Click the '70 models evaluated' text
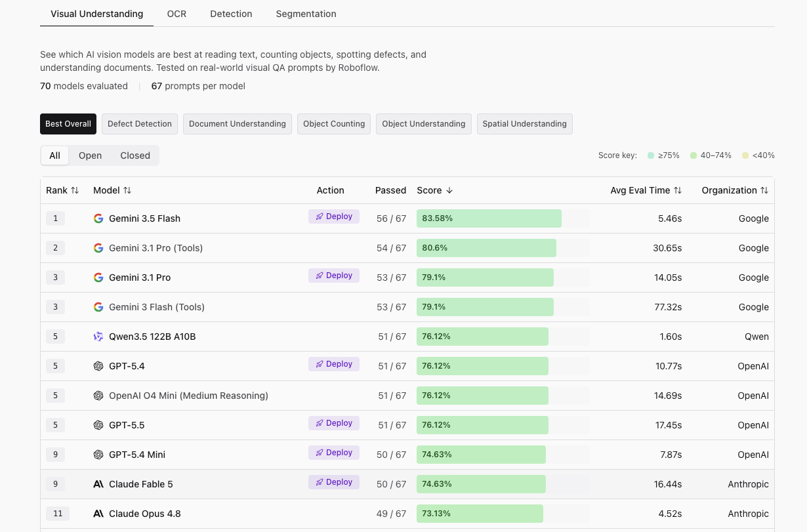This screenshot has width=807, height=532. click(x=84, y=86)
